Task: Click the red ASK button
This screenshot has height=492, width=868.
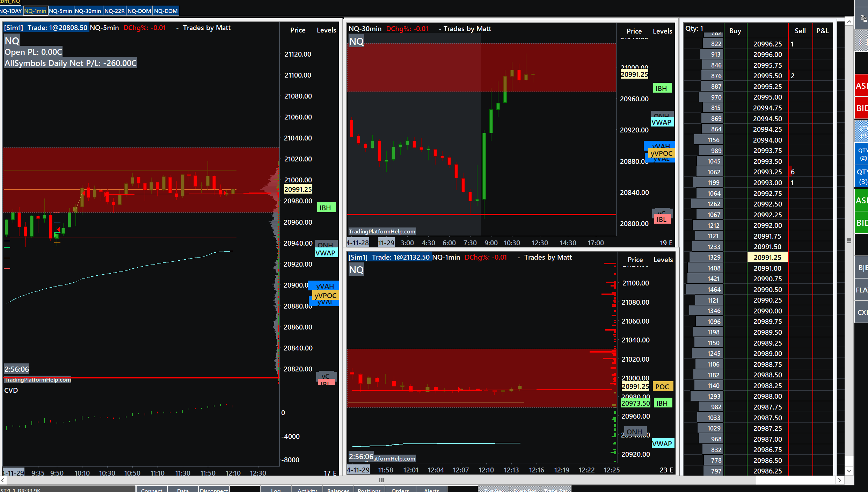Action: (x=861, y=86)
